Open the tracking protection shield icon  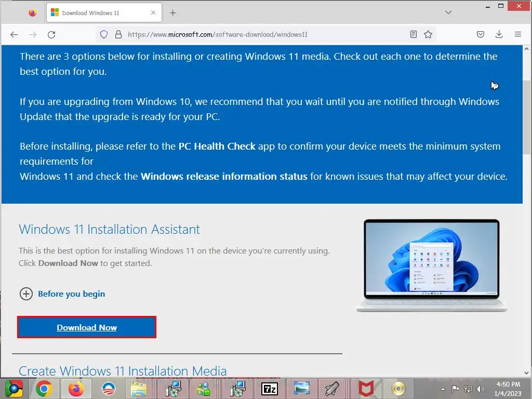pos(104,34)
